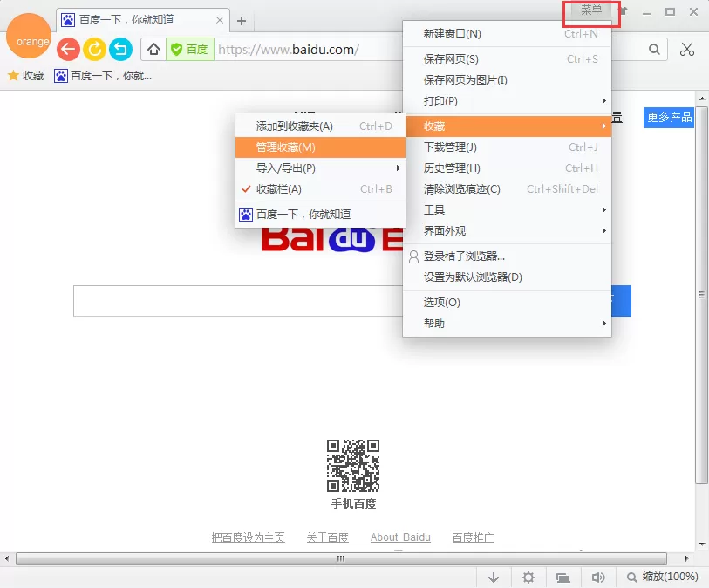Open the About Baidu link

point(400,537)
